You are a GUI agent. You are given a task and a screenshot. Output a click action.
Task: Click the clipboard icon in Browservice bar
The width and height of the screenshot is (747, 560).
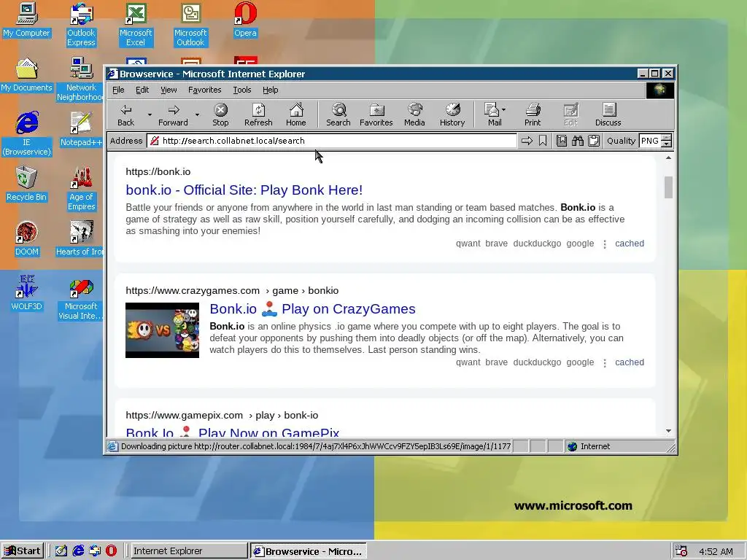tap(594, 141)
